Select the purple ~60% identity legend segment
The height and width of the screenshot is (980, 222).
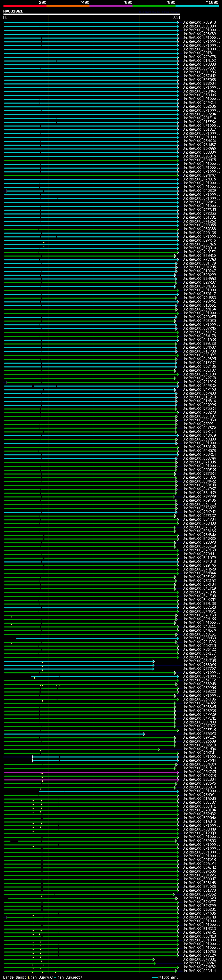pos(111,6)
